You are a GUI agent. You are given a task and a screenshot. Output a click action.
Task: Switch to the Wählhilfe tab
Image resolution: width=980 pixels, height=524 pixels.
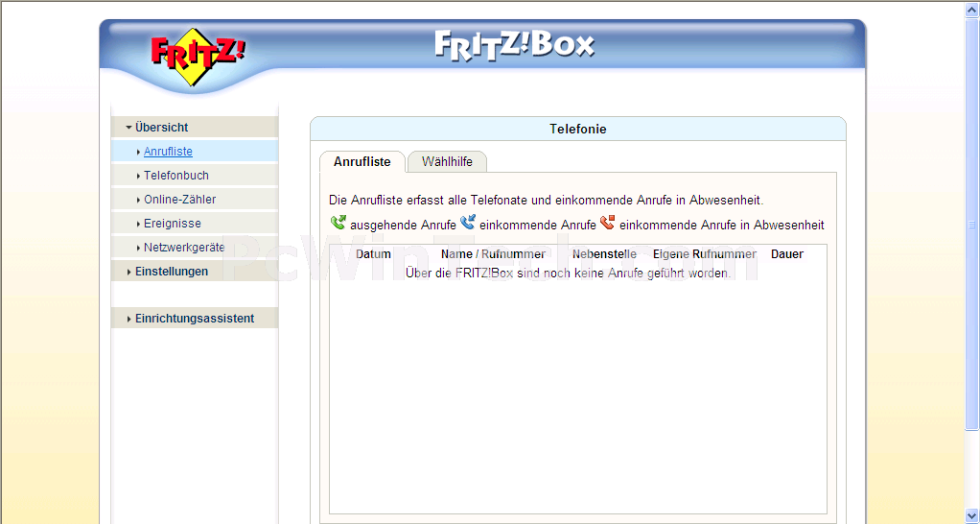pyautogui.click(x=447, y=162)
